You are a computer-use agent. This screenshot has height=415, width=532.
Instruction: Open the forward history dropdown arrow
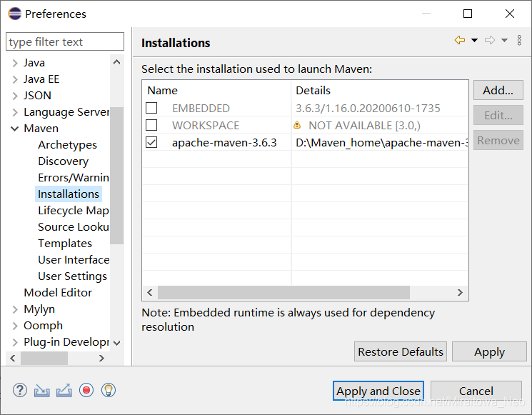click(505, 41)
